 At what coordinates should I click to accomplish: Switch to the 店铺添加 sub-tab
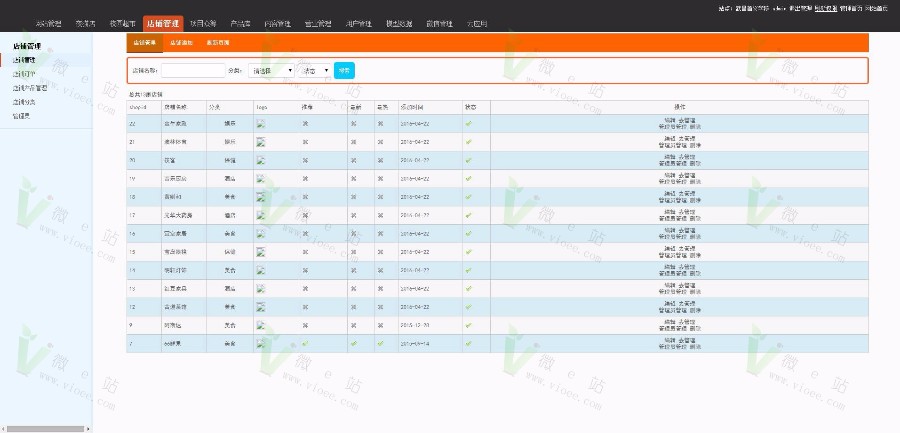[181, 43]
